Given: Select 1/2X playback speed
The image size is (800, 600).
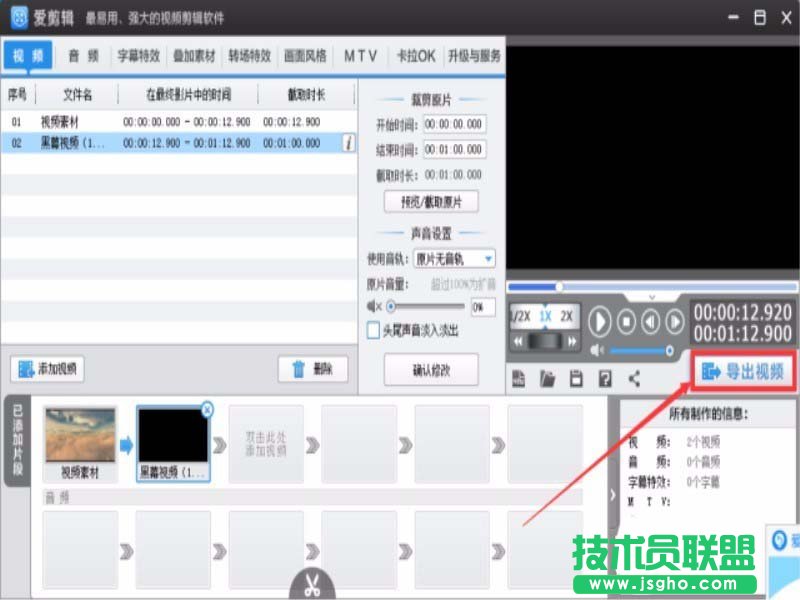Looking at the screenshot, I should [x=520, y=317].
